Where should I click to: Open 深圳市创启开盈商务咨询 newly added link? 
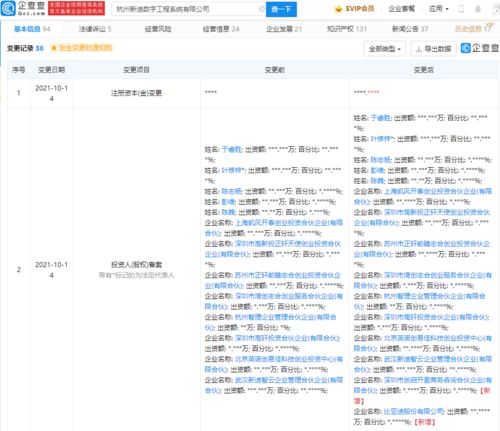tap(423, 385)
